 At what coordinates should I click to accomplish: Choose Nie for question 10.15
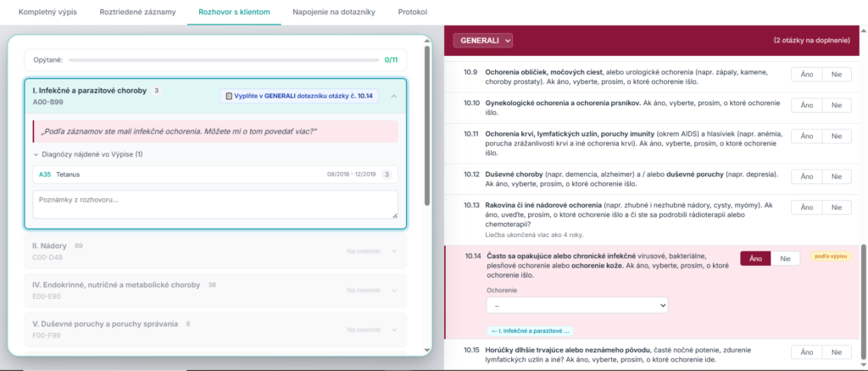[x=837, y=352]
